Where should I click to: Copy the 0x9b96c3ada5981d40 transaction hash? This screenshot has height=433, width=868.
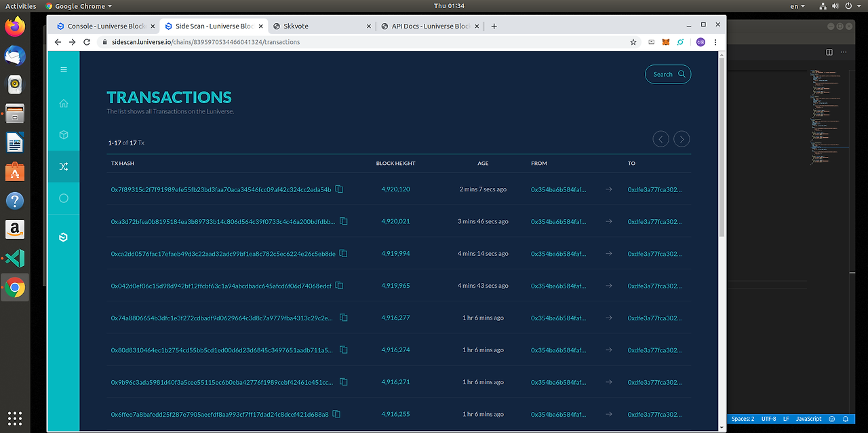pos(344,382)
